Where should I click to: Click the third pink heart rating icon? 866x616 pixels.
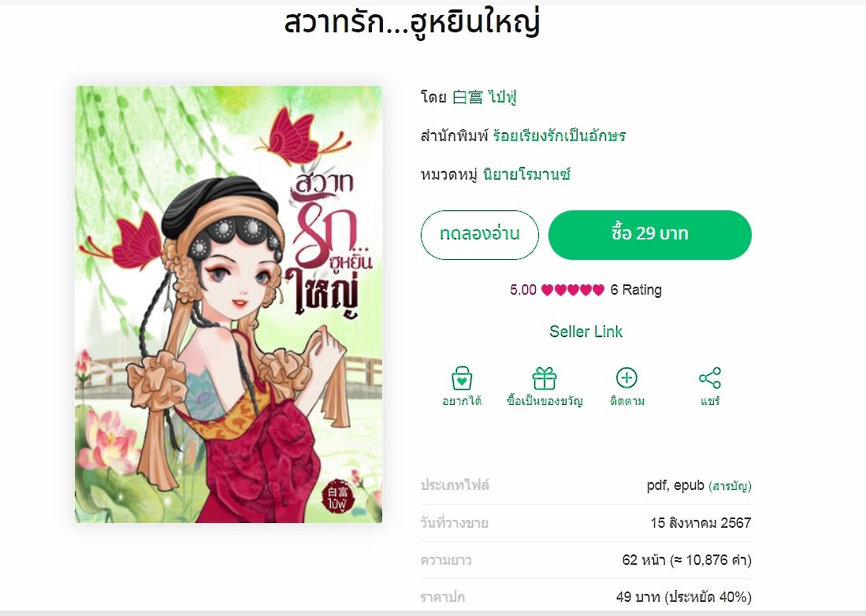(x=573, y=290)
